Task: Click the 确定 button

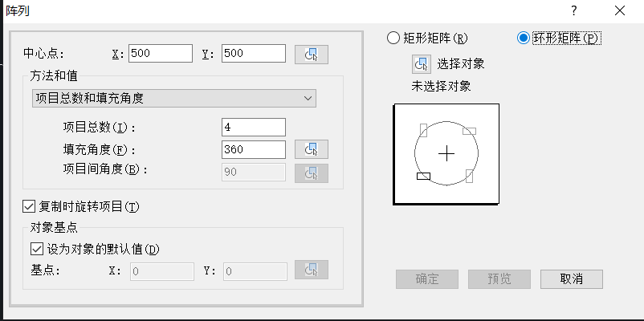Action: pos(427,279)
